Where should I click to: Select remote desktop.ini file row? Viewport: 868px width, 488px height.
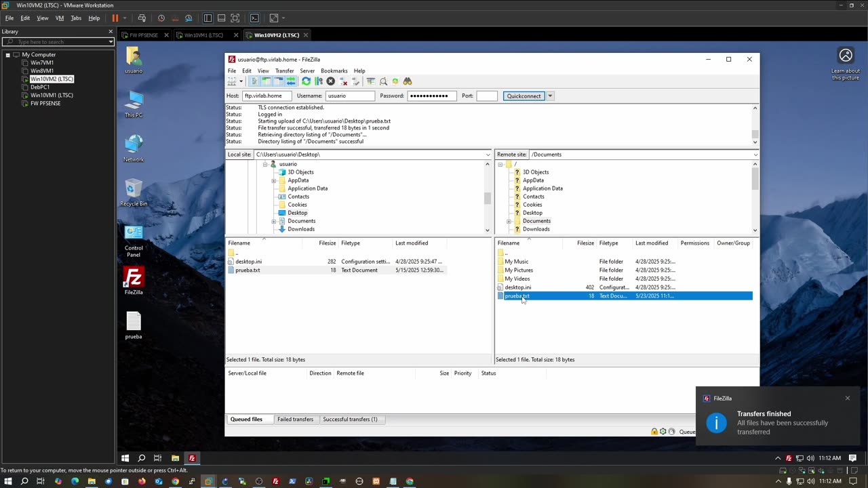[x=624, y=287]
